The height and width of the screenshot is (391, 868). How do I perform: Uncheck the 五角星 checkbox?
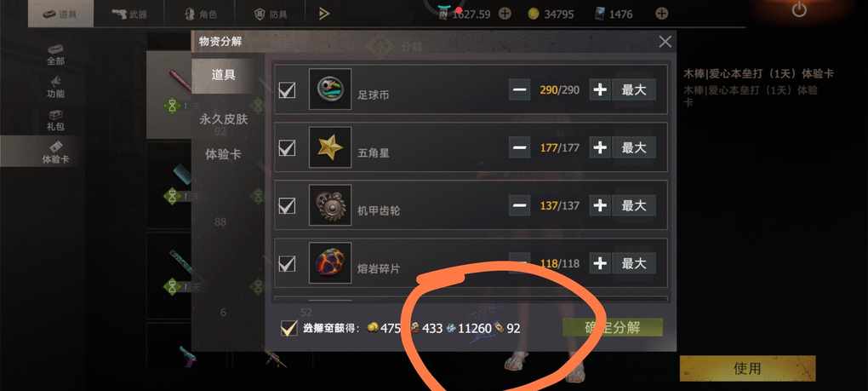(x=287, y=148)
